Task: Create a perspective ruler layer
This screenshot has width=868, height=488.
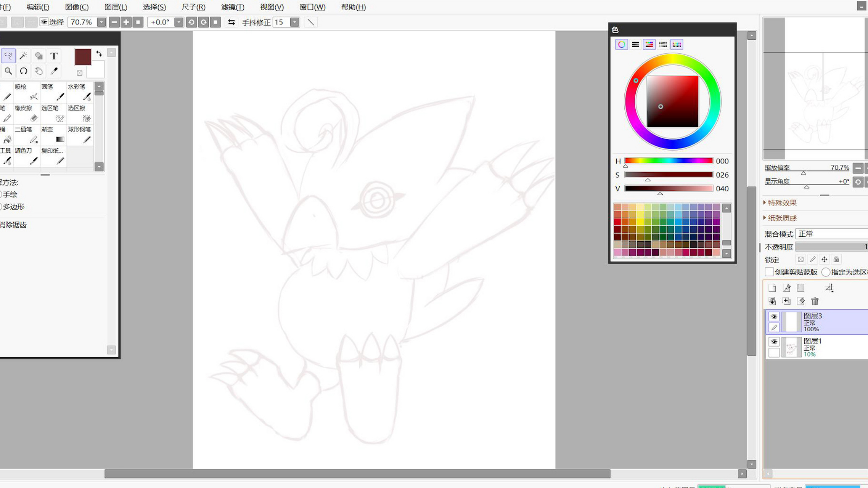Action: (x=829, y=288)
